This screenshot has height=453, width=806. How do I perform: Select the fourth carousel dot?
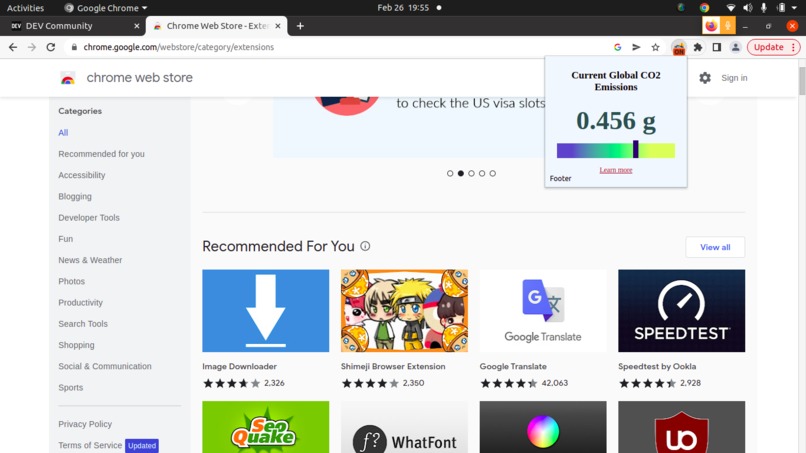click(482, 173)
